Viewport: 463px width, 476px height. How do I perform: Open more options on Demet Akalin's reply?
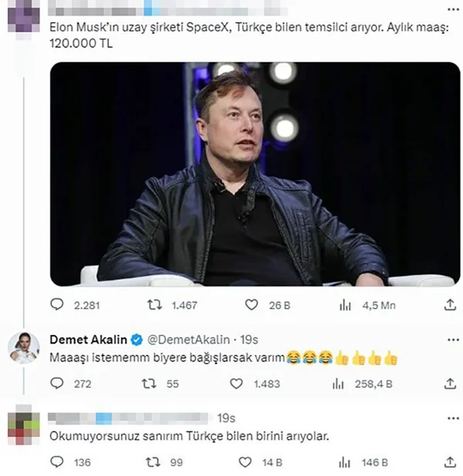pos(453,339)
